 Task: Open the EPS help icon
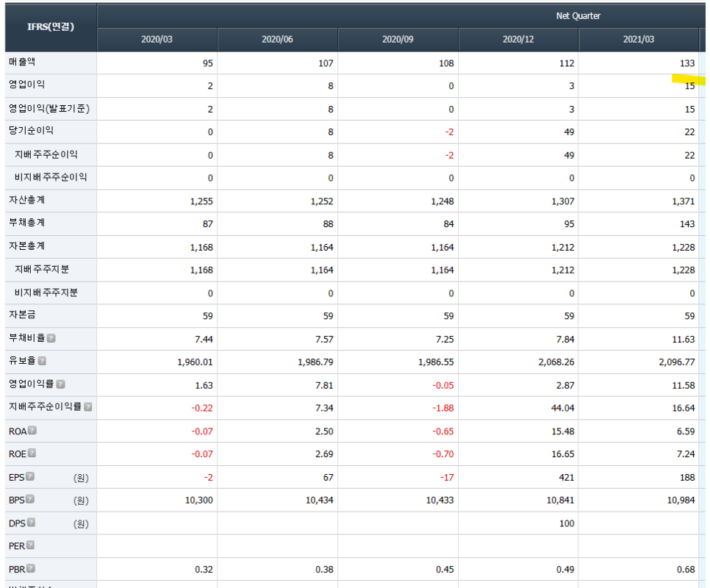30,476
